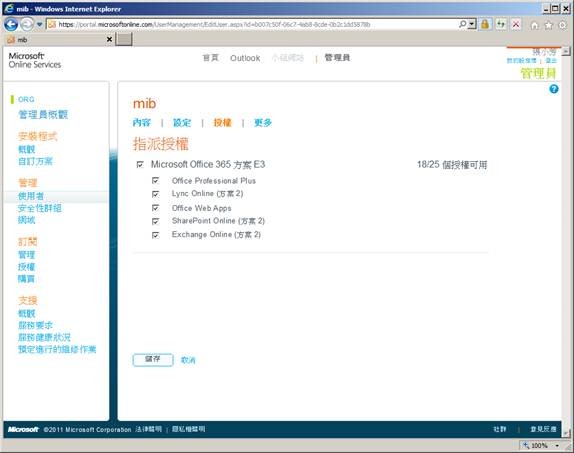This screenshot has height=453, width=574.
Task: Open a new blank tab button
Action: pyautogui.click(x=124, y=39)
